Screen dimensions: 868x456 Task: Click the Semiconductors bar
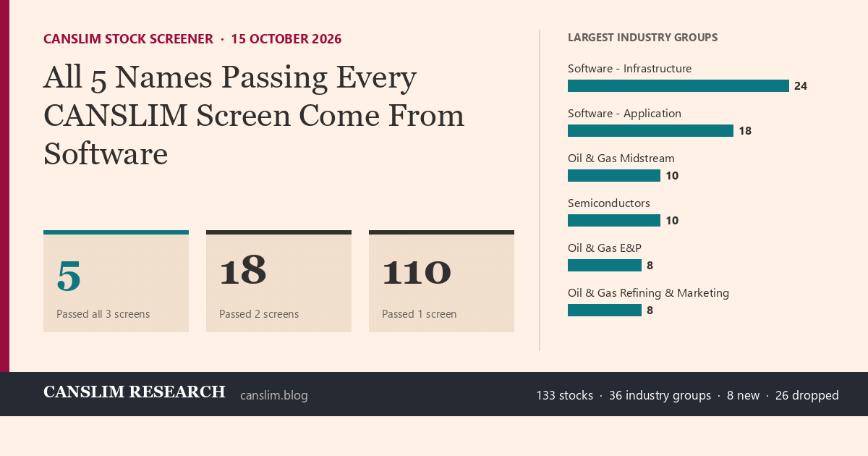(x=614, y=221)
